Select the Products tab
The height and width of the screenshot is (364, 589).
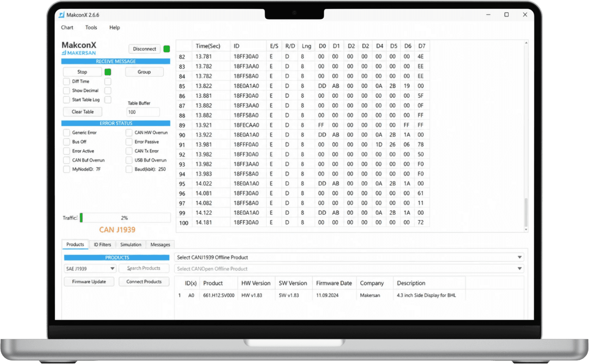pyautogui.click(x=75, y=244)
